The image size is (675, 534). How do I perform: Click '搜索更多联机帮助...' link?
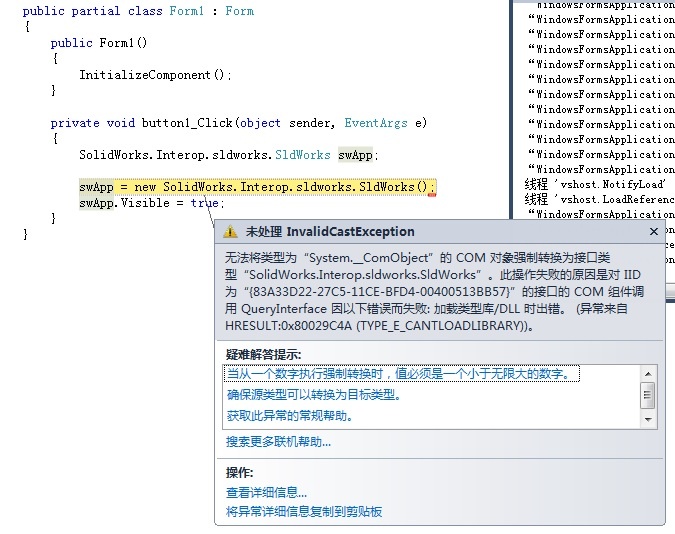click(279, 441)
